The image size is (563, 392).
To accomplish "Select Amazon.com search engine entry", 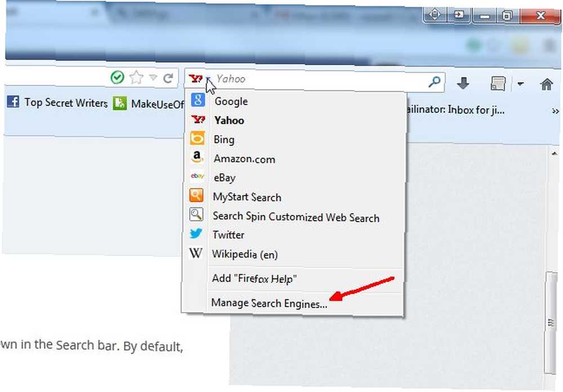I will [296, 159].
